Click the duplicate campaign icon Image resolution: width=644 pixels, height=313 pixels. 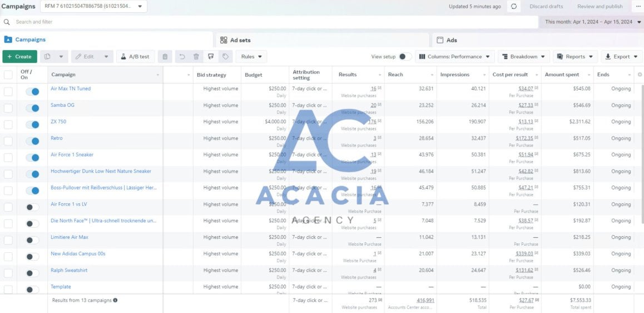(48, 57)
